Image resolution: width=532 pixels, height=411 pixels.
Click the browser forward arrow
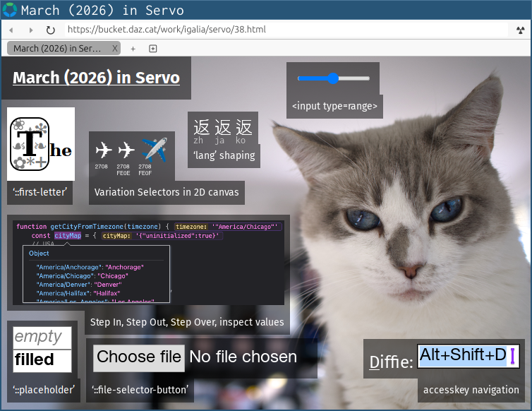pos(31,30)
